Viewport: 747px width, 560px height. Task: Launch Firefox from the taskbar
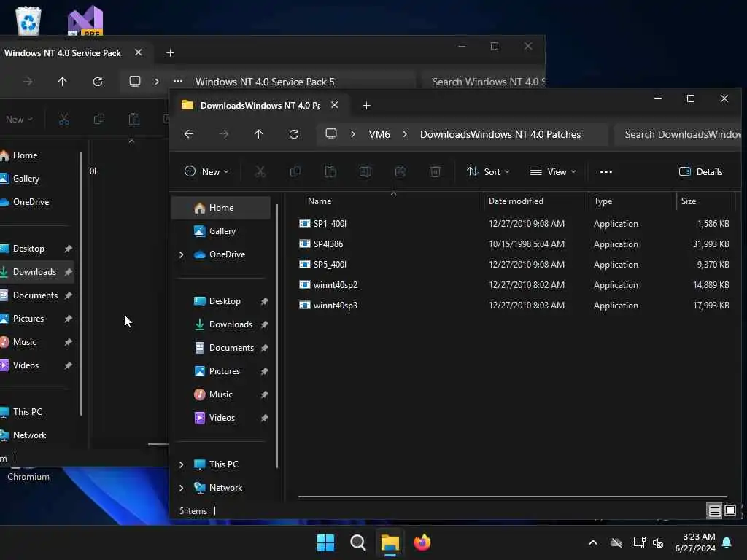point(422,542)
